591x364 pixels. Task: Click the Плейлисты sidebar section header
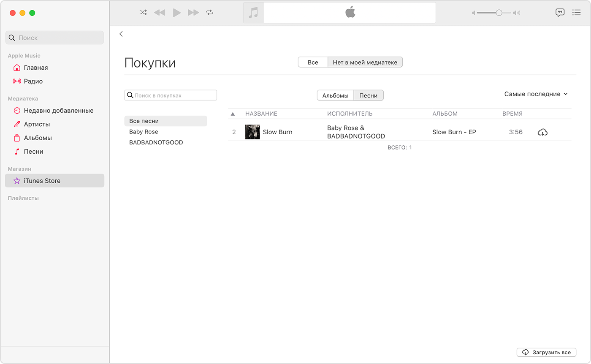coord(23,198)
